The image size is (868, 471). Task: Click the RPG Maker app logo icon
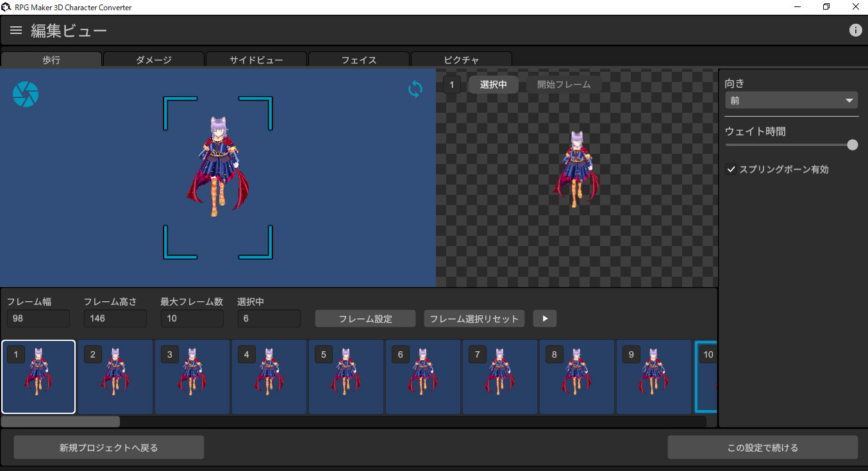point(6,6)
